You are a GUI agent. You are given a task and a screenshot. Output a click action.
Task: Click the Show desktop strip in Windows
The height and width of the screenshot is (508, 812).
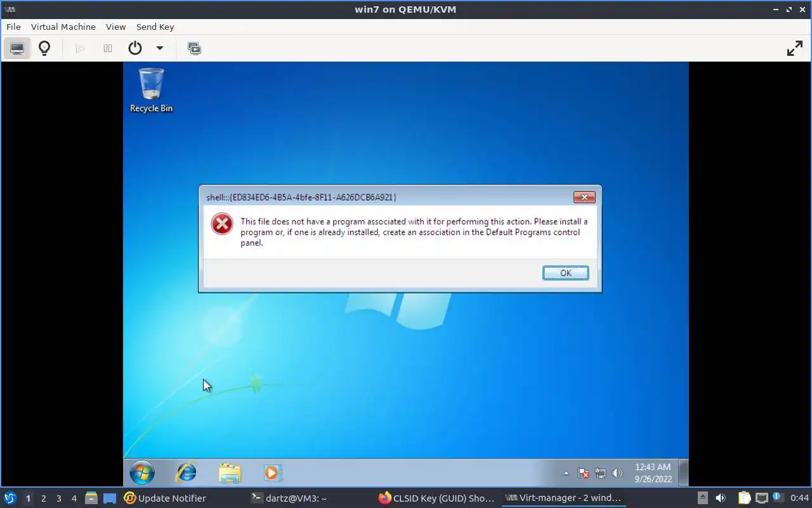click(684, 473)
